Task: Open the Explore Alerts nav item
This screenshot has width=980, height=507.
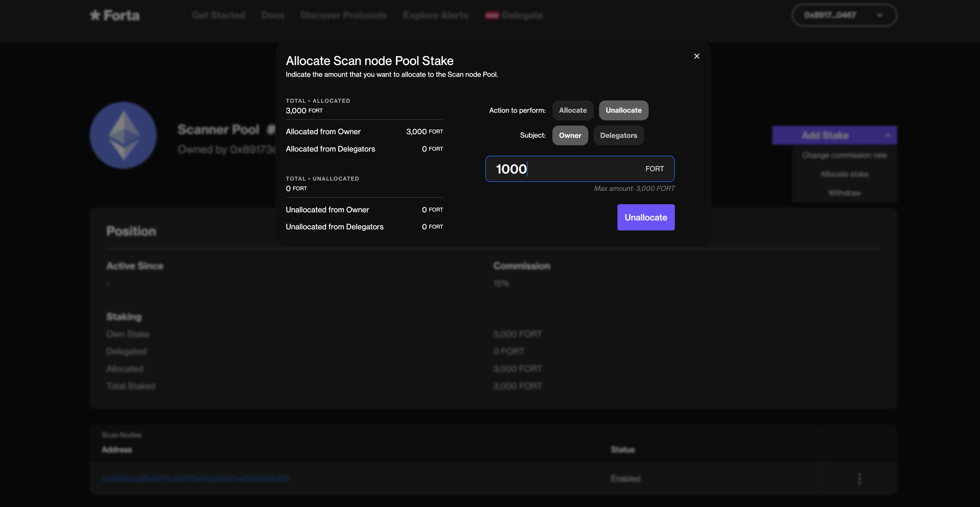Action: (435, 15)
